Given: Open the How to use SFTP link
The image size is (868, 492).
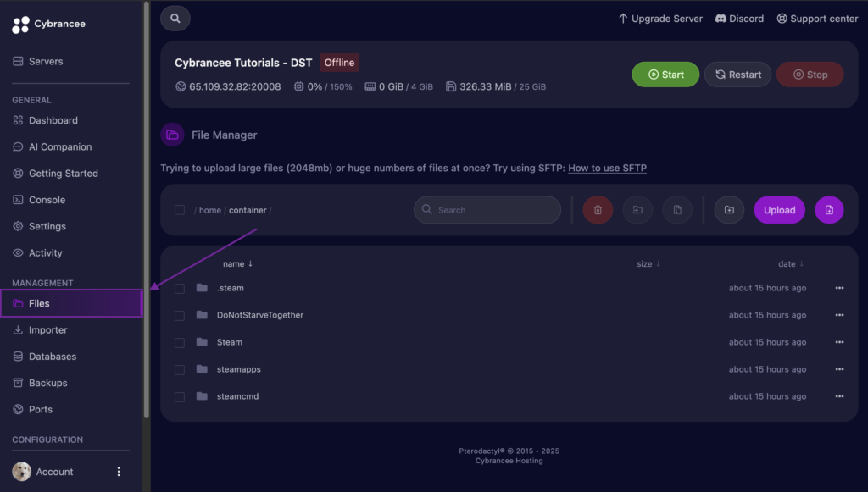Looking at the screenshot, I should (x=607, y=169).
